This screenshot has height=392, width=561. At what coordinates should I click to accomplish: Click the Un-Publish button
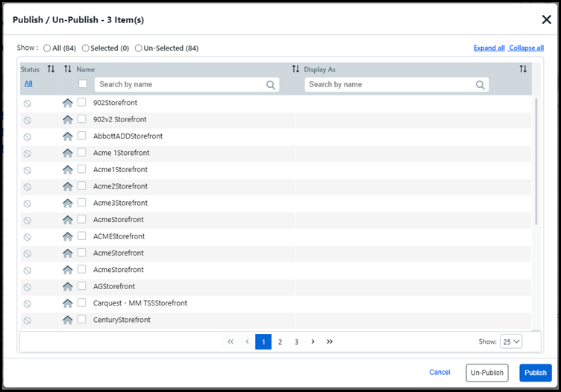click(x=486, y=373)
